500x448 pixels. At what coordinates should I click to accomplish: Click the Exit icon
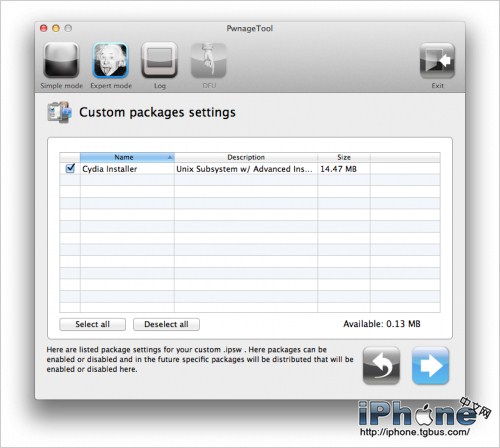[437, 60]
